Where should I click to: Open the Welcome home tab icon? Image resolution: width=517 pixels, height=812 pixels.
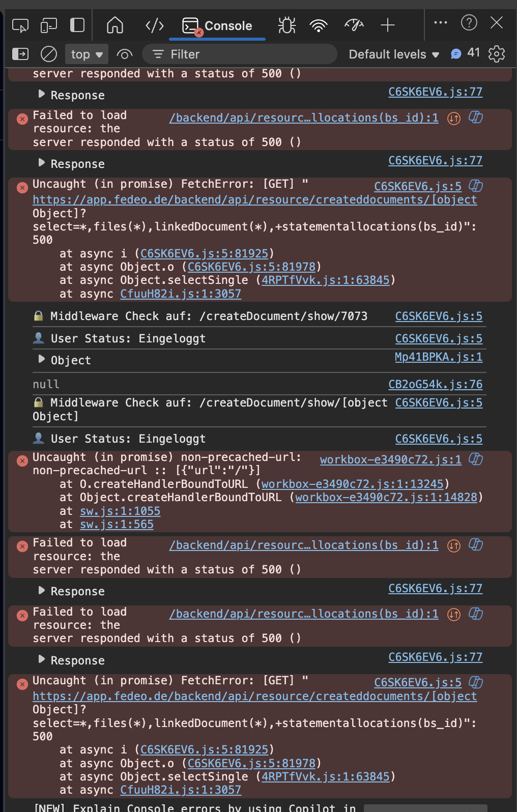(x=115, y=25)
